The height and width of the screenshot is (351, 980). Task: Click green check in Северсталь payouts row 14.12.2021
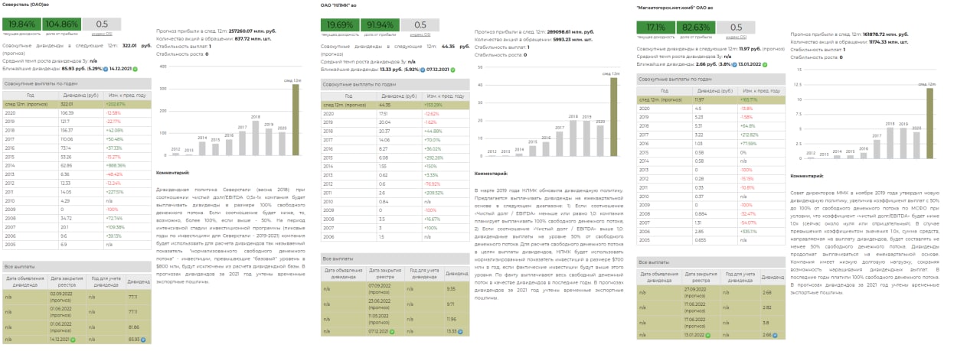73,339
